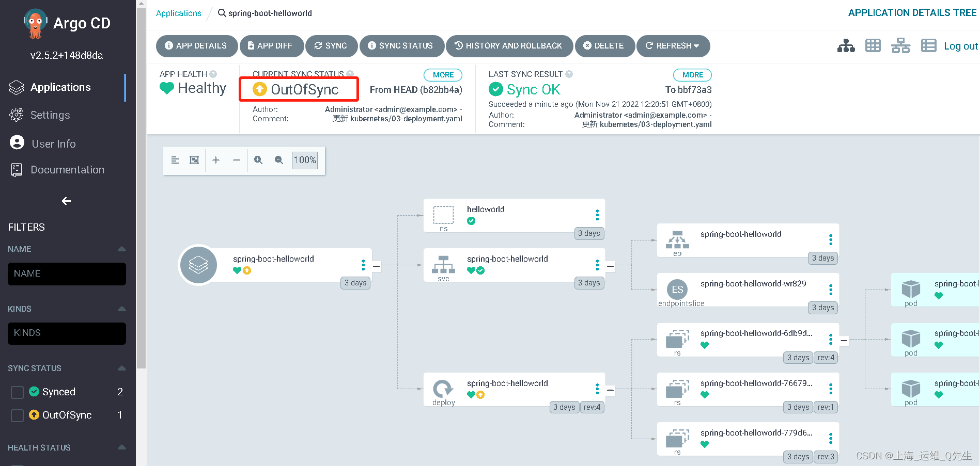This screenshot has height=466, width=980.
Task: Collapse children of deploy node
Action: pos(610,391)
